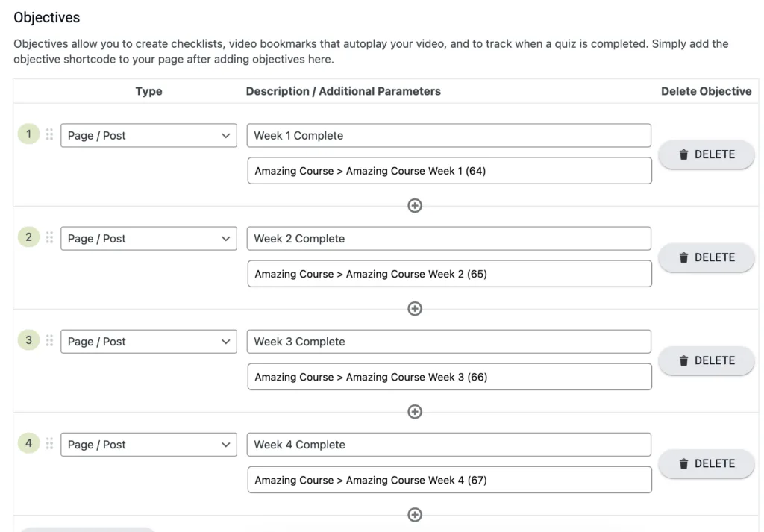Click the plus icon below objective 2

pos(415,308)
